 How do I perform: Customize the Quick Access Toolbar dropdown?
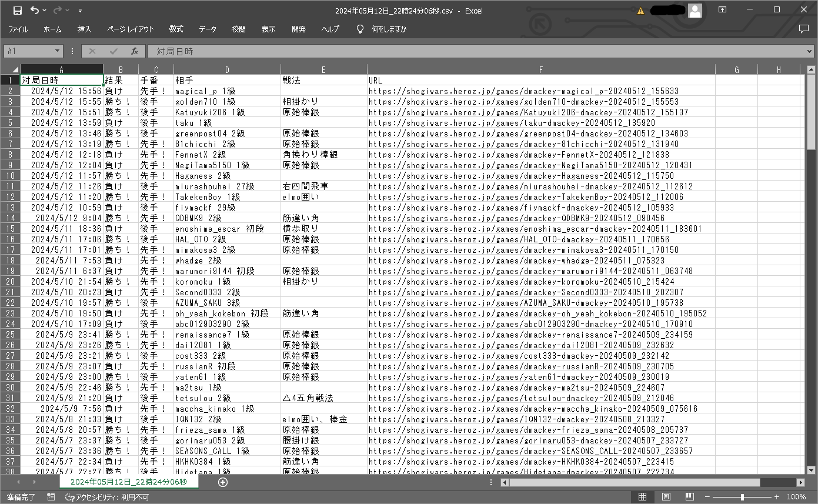80,11
